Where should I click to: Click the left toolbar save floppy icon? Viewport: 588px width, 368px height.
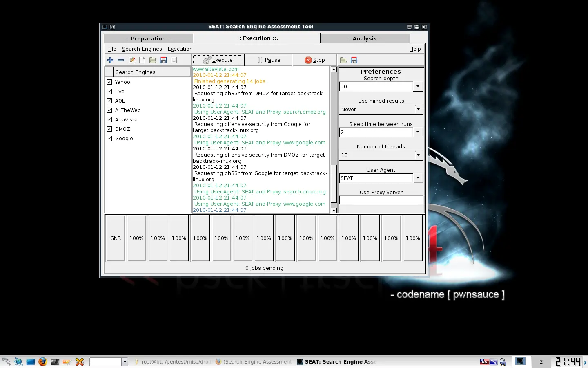[163, 60]
